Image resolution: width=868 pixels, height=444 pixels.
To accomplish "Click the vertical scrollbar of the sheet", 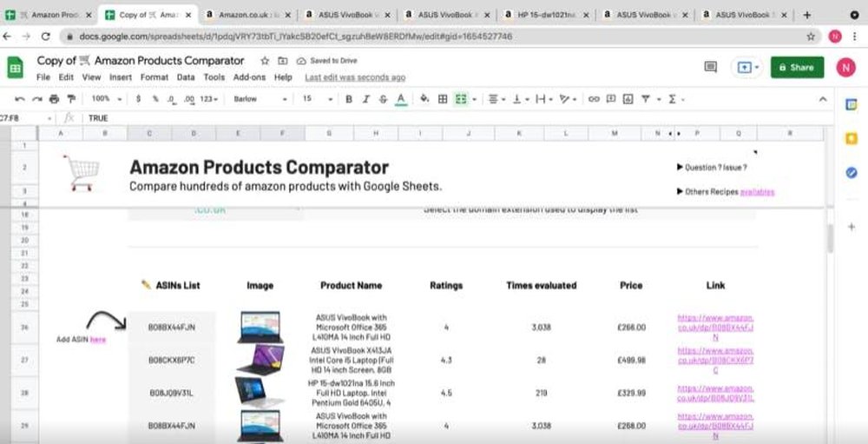I will pos(829,238).
